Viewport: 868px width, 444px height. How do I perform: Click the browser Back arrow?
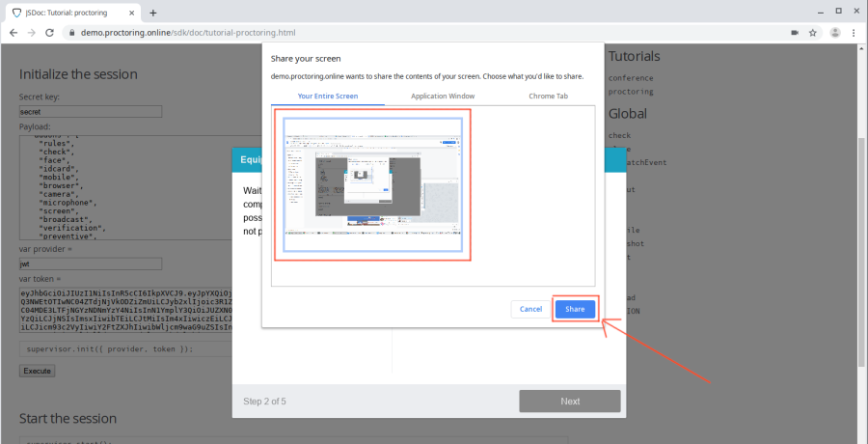(14, 33)
